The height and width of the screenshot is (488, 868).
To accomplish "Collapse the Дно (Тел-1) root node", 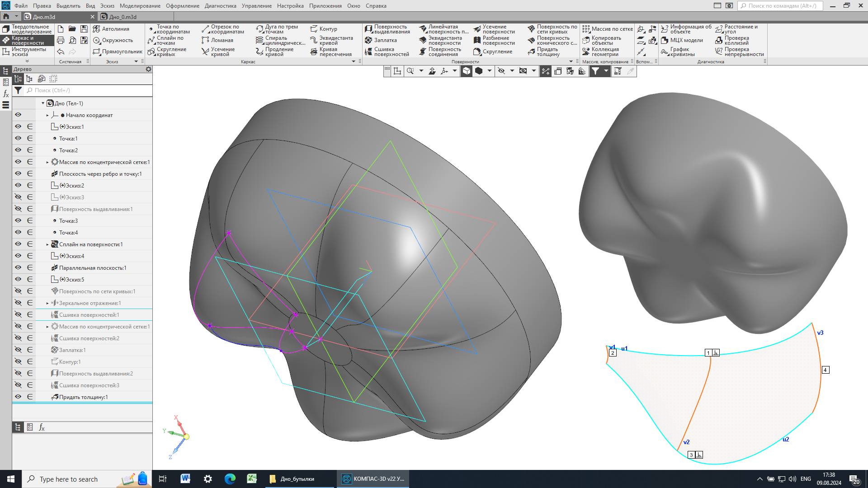I will (43, 103).
